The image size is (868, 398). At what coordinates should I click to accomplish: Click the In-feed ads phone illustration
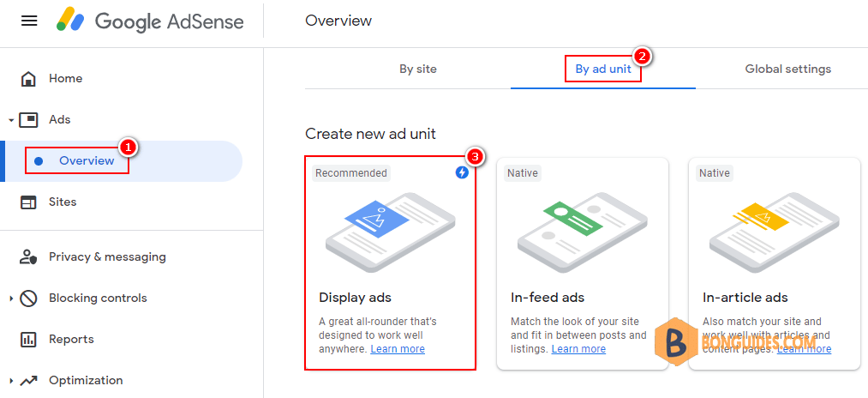[x=583, y=232]
